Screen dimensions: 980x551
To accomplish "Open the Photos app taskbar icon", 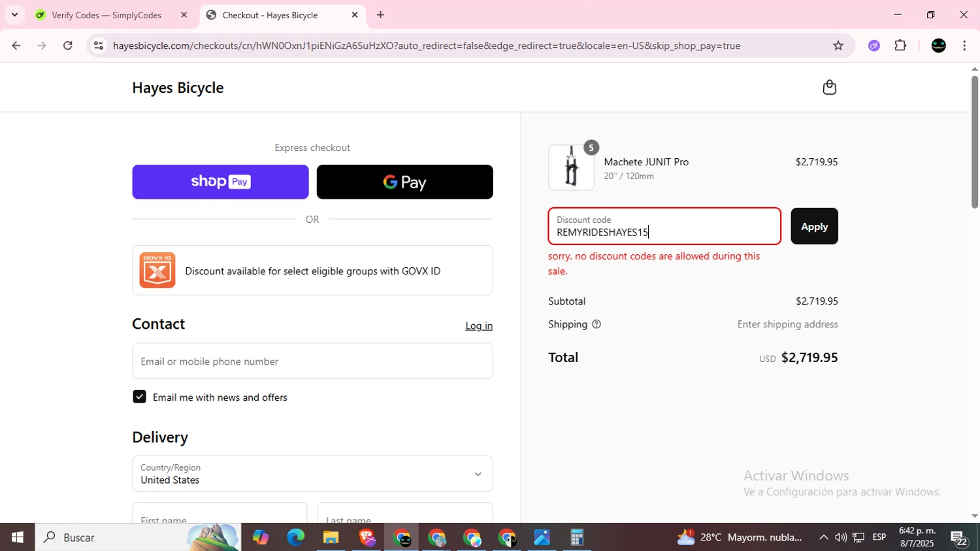I will [542, 537].
